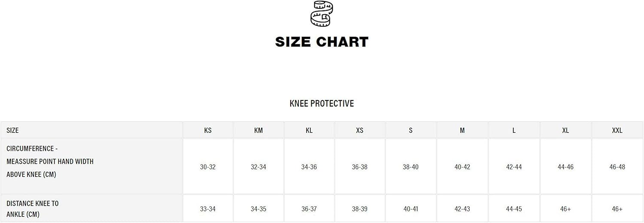The width and height of the screenshot is (644, 223).
Task: Select the KM size column header
Action: point(258,130)
